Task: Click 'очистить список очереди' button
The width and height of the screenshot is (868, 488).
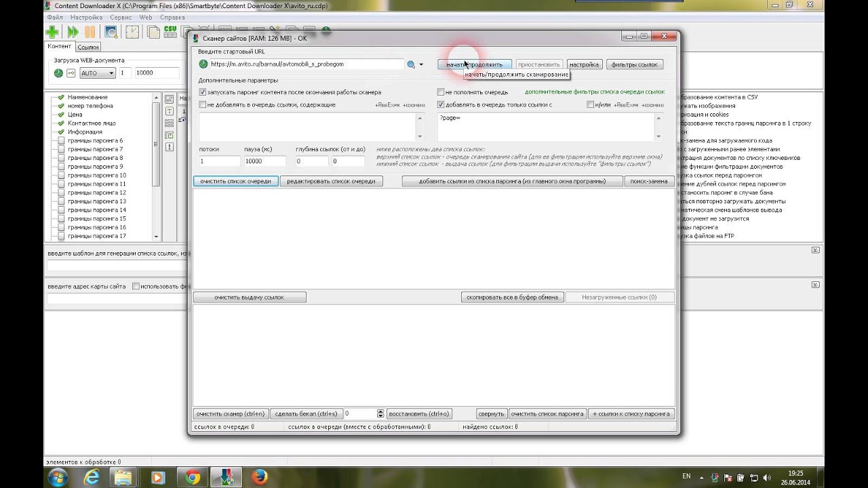Action: pyautogui.click(x=235, y=181)
